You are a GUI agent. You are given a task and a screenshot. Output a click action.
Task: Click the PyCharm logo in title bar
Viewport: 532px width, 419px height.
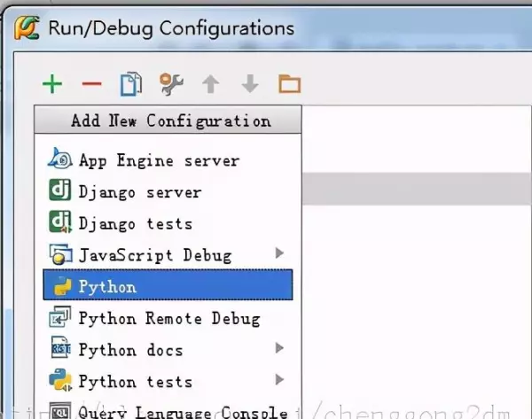click(x=27, y=28)
